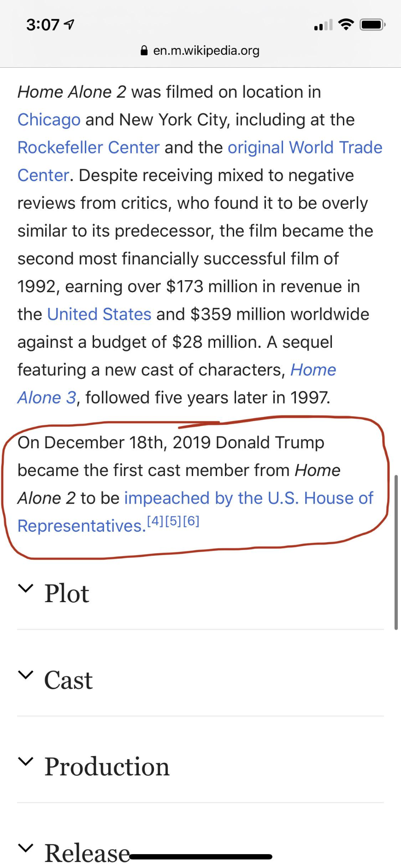Follow the original World Trade Center link

pyautogui.click(x=305, y=147)
